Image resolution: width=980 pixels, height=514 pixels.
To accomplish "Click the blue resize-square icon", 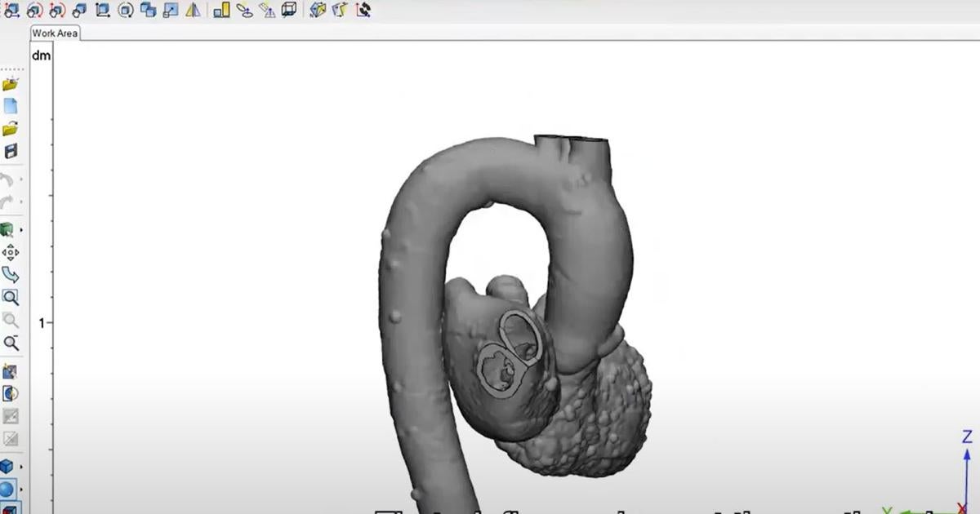I will [x=170, y=10].
